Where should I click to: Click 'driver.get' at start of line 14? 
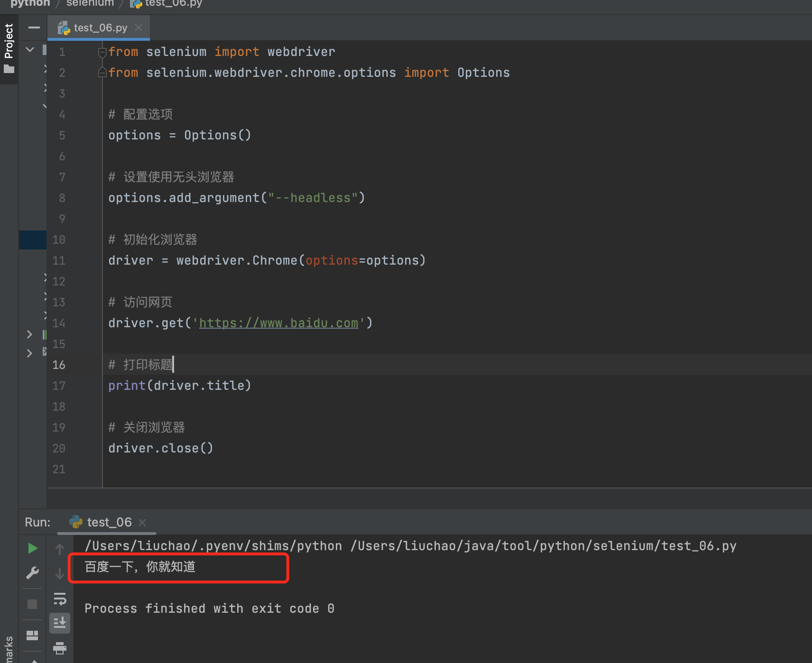[146, 323]
